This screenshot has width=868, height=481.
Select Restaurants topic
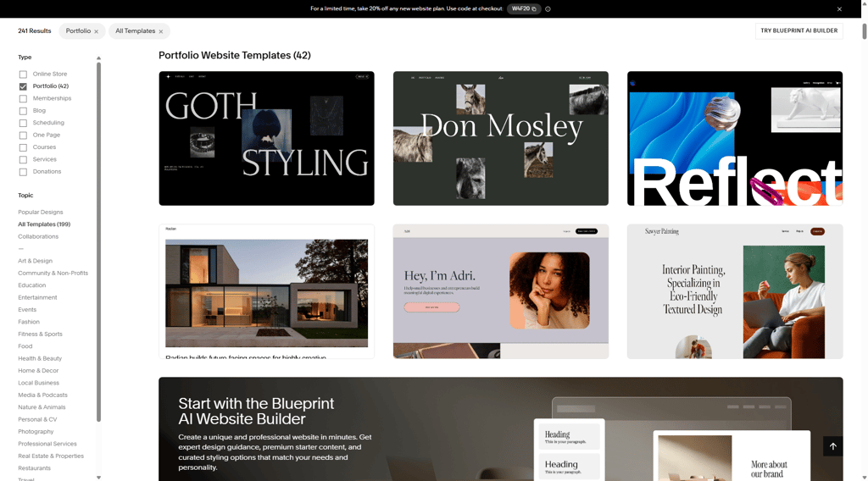[34, 467]
